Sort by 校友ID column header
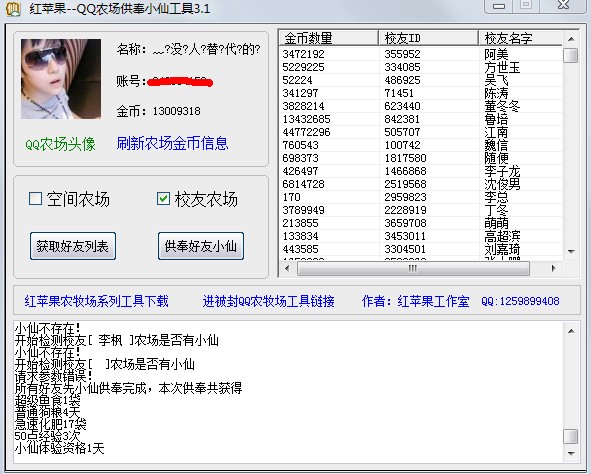Screen dimensions: 591x474 429,38
